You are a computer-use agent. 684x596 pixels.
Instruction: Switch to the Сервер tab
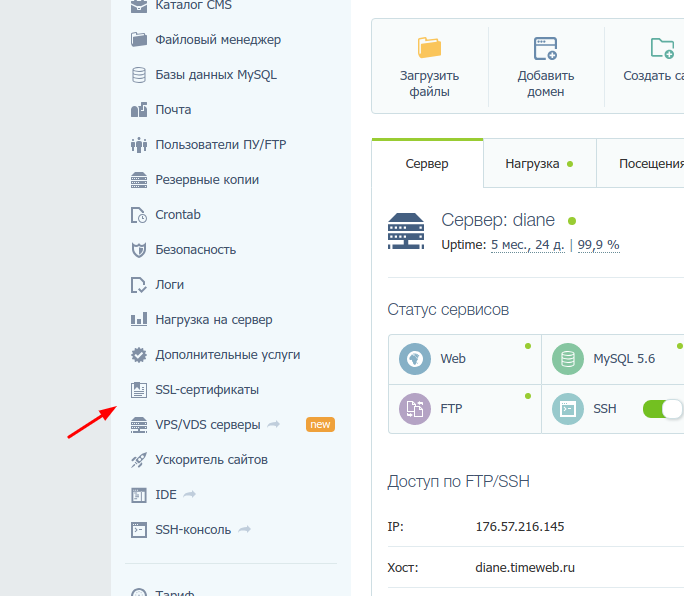point(427,164)
